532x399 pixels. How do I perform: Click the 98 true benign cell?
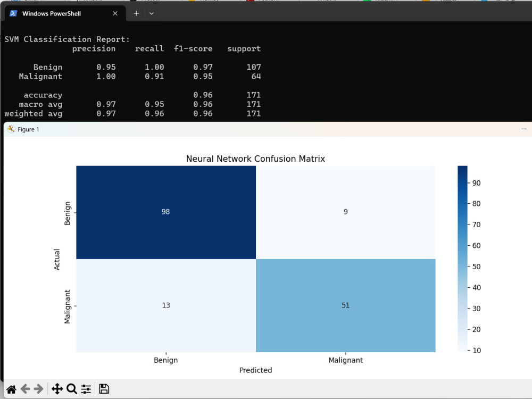(166, 212)
